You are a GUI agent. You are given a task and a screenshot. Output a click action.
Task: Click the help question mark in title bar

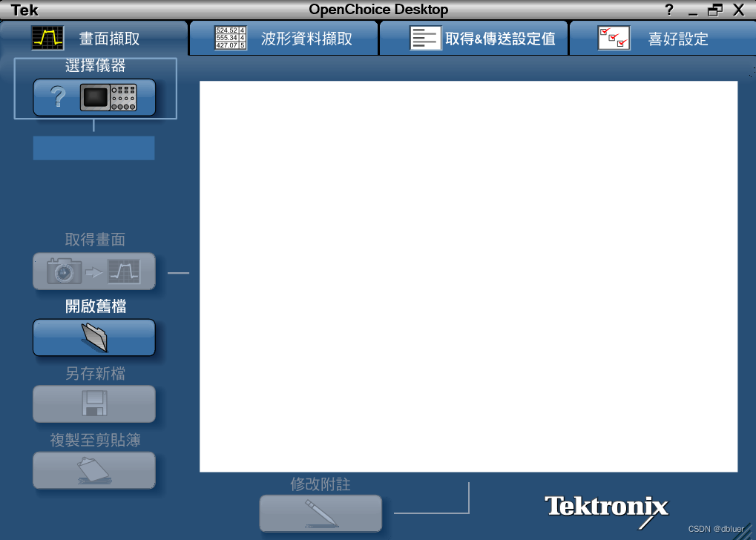(668, 10)
